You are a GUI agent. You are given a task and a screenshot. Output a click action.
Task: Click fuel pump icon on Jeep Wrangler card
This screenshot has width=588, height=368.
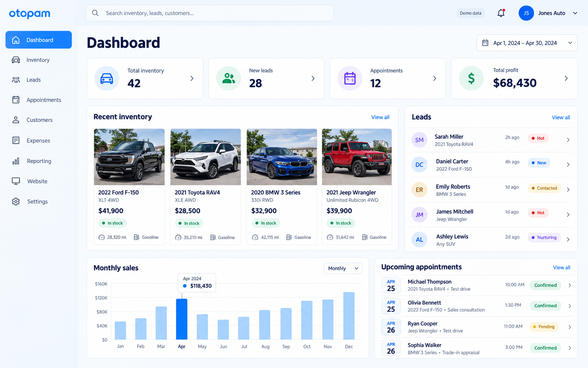365,237
